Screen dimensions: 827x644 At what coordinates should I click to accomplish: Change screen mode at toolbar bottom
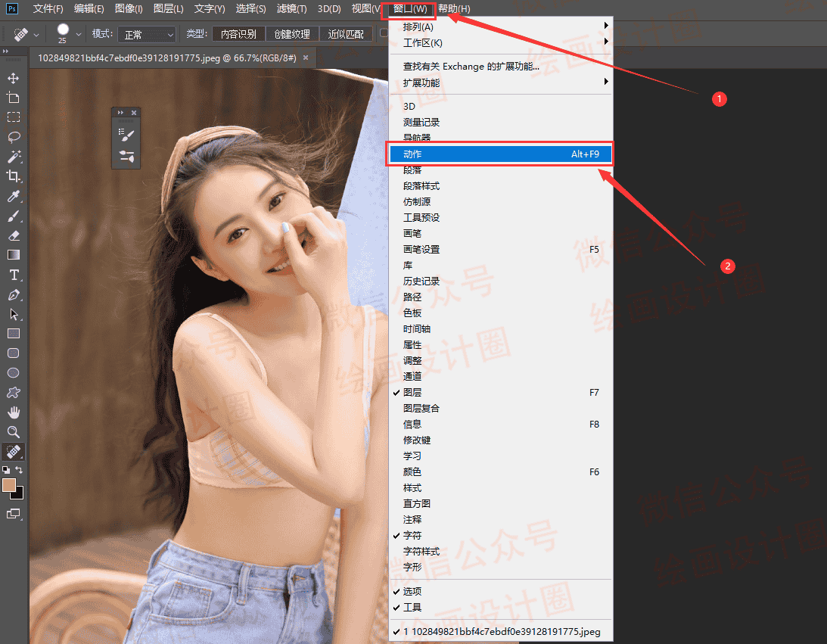pos(13,514)
